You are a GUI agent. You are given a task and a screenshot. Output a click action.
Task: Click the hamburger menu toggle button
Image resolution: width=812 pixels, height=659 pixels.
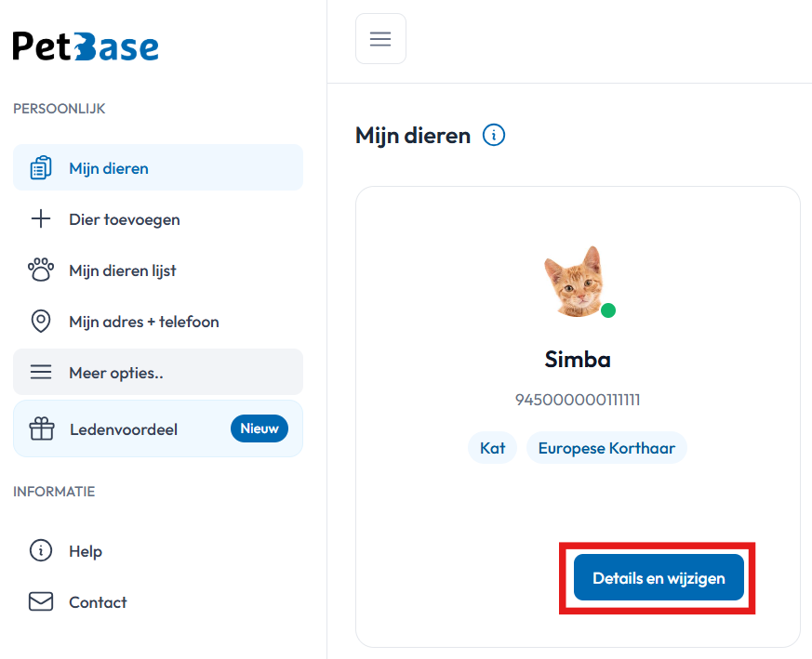coord(380,39)
